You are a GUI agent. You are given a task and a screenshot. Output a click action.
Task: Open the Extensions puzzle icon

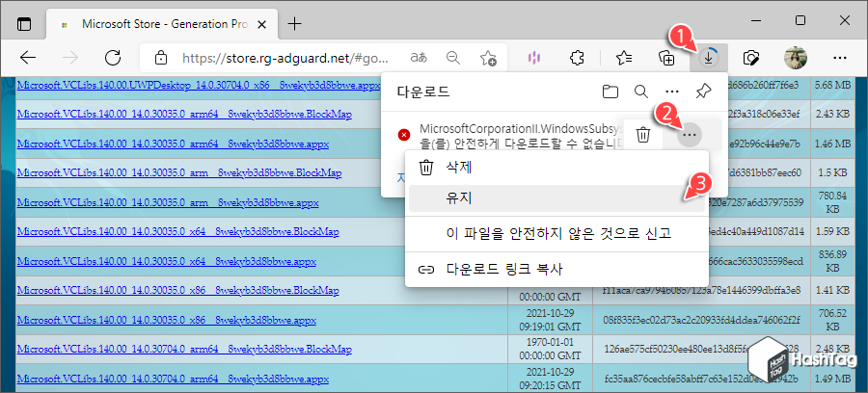(x=577, y=58)
